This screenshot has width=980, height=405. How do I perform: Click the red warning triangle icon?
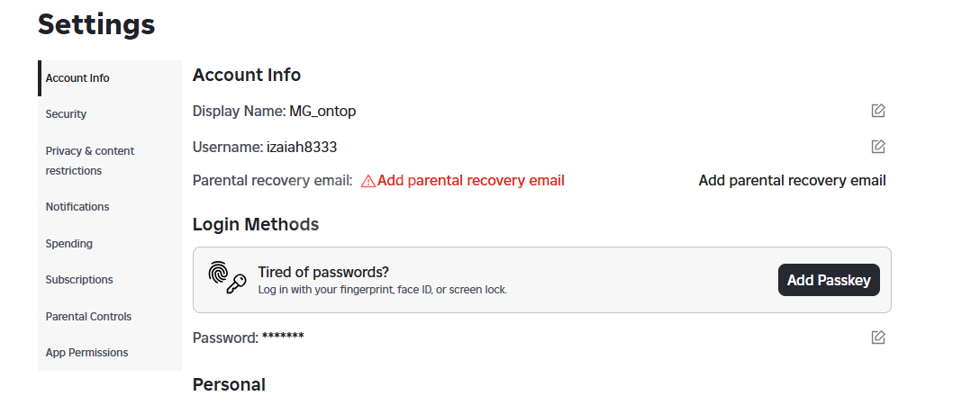click(368, 181)
